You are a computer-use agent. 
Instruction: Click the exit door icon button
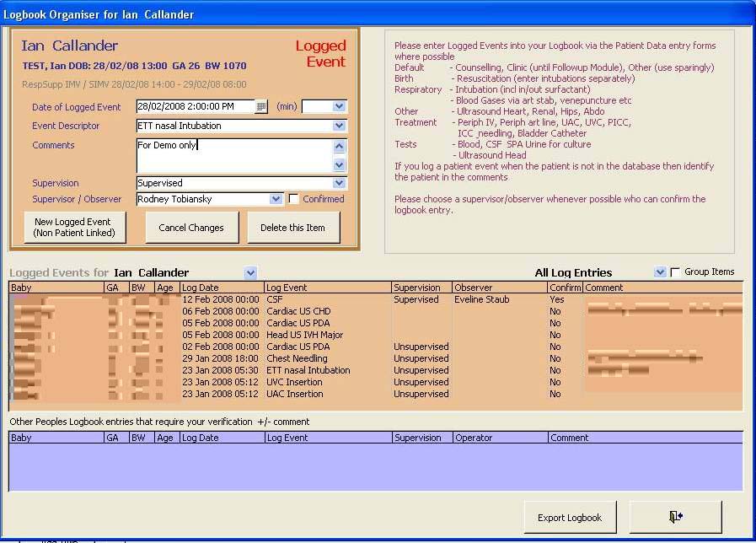click(675, 517)
